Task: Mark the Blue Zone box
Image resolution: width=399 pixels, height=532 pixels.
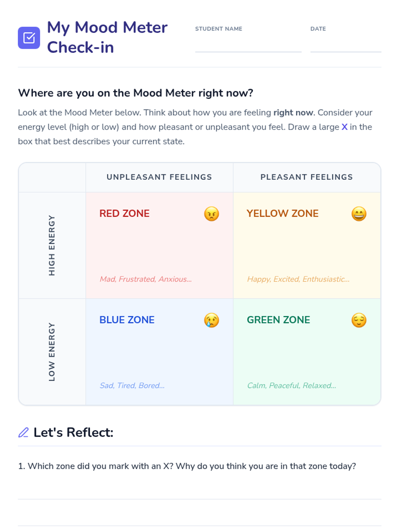Action: click(159, 353)
